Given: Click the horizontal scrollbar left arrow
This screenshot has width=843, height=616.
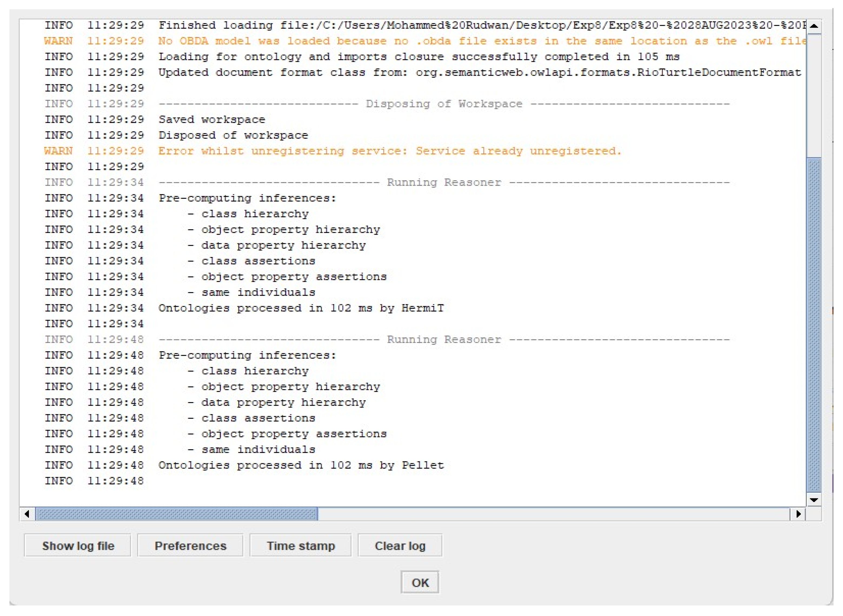Looking at the screenshot, I should [27, 514].
